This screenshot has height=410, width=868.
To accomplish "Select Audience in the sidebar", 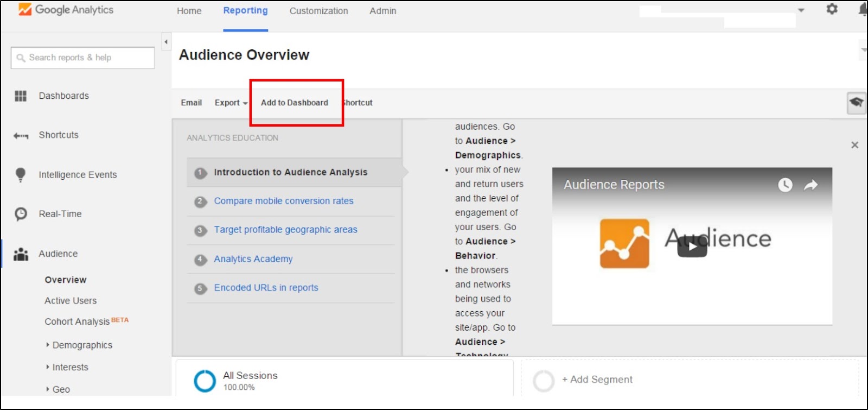I will [58, 254].
